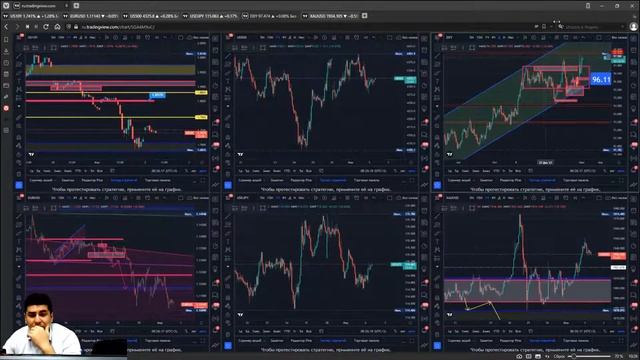This screenshot has height=360, width=640.
Task: Open the search field history dropdown
Action: point(623,27)
